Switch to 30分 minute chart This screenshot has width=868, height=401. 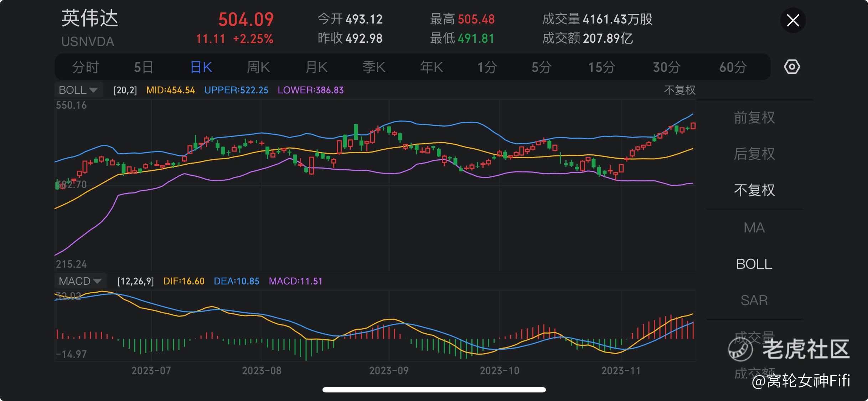[667, 67]
